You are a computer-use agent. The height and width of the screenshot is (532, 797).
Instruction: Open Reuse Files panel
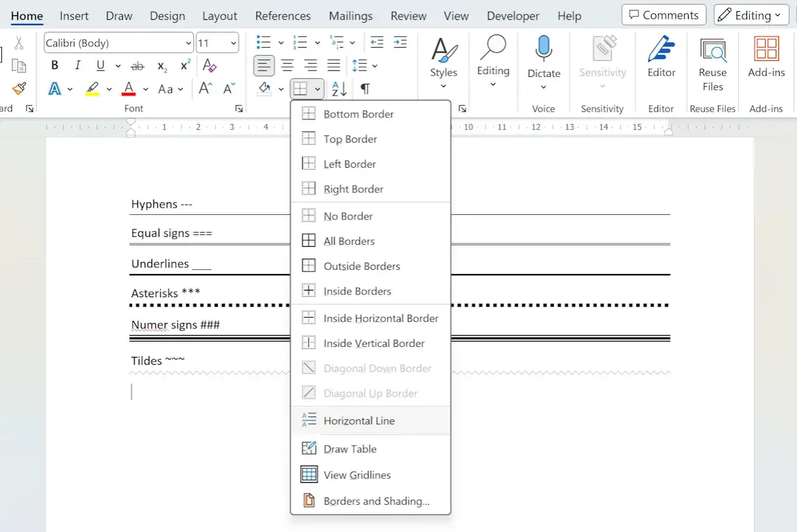(713, 64)
